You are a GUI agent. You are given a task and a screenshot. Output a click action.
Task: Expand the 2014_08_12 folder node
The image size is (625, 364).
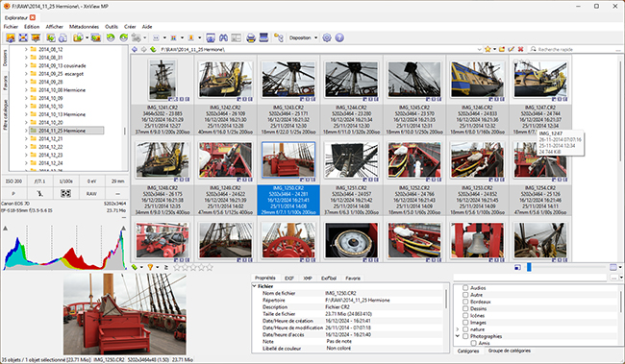[26, 49]
